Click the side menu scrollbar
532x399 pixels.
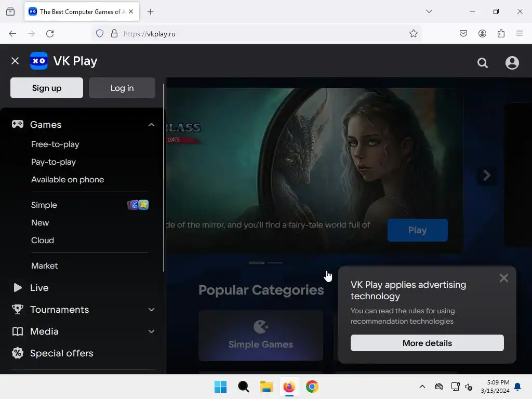[x=164, y=178]
